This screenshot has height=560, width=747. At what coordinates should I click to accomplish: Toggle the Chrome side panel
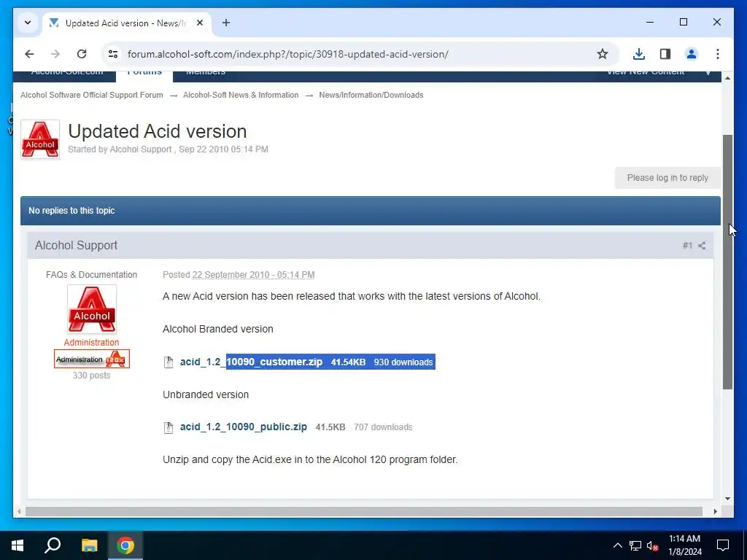coord(665,54)
